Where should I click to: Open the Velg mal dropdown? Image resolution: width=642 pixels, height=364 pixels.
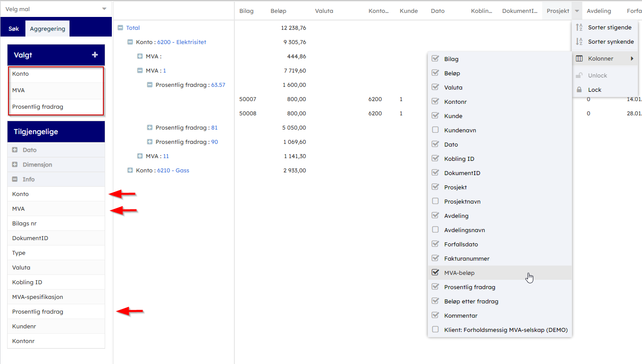pyautogui.click(x=56, y=9)
